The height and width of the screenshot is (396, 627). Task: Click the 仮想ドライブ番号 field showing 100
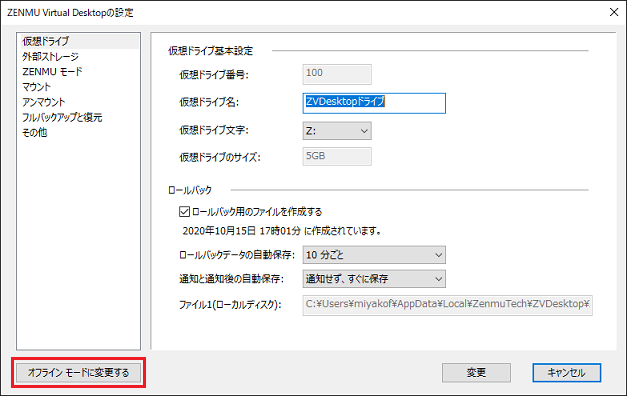(x=337, y=74)
